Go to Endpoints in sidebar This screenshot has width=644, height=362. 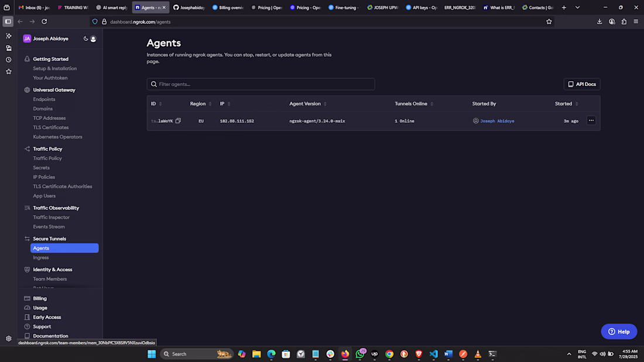(x=44, y=99)
